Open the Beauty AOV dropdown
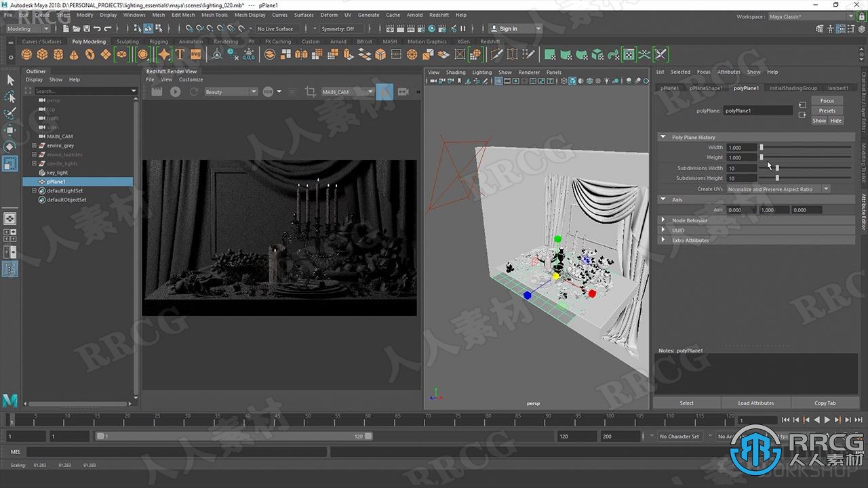The image size is (868, 488). [231, 91]
